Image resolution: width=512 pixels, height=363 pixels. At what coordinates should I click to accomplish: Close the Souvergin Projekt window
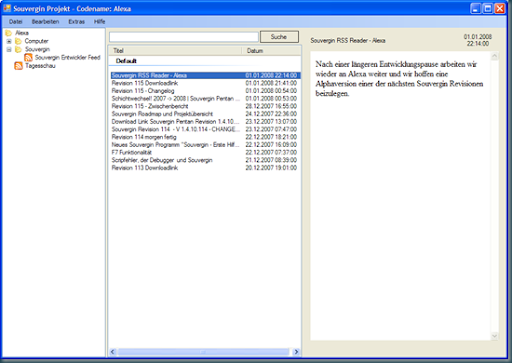(500, 8)
